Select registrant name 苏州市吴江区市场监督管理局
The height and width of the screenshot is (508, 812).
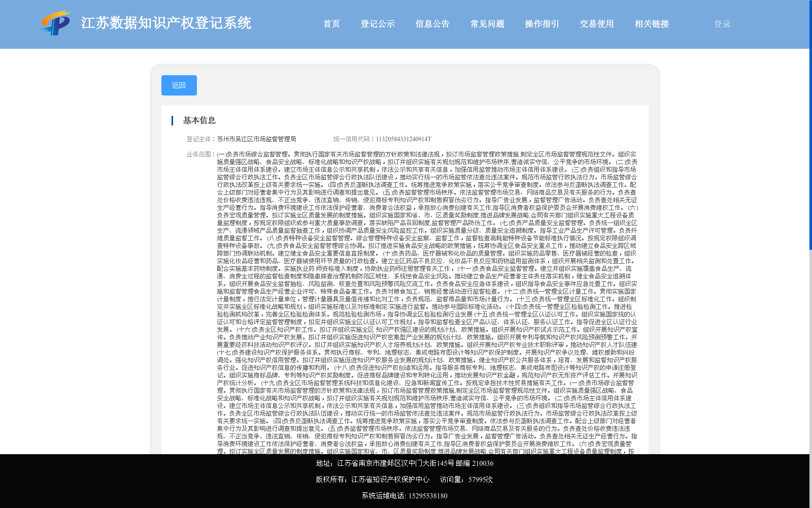pyautogui.click(x=257, y=139)
